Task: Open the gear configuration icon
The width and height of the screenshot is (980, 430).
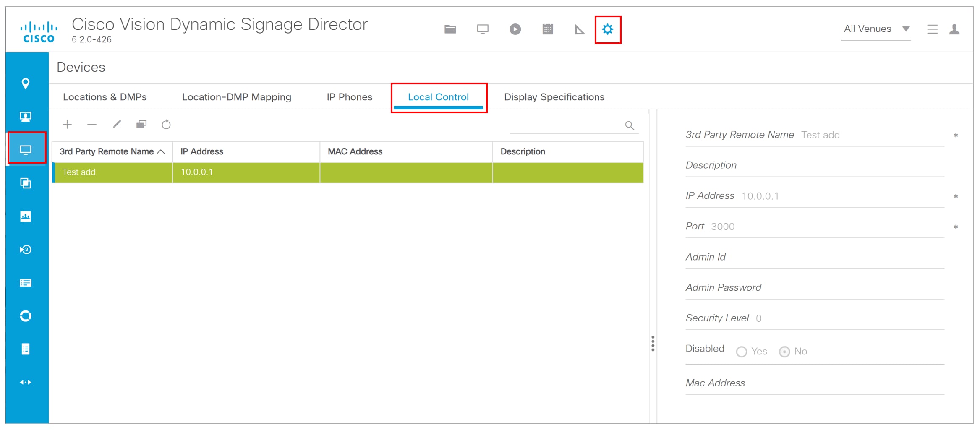Action: [607, 29]
